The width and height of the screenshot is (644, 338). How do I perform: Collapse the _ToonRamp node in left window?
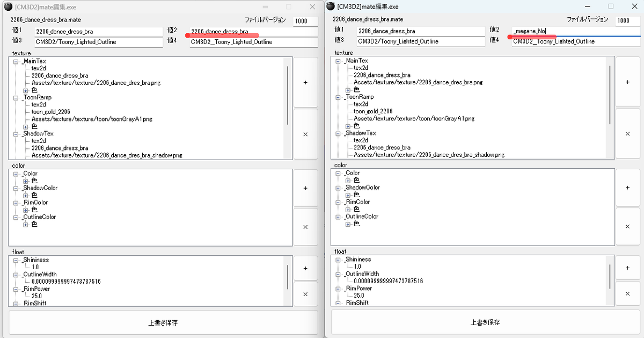point(16,98)
